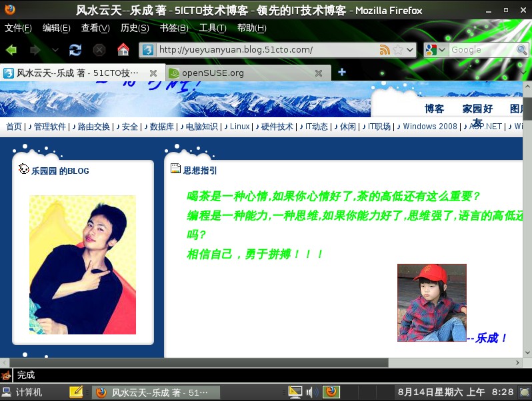This screenshot has width=532, height=401.
Task: Open the address bar history dropdown
Action: click(x=410, y=50)
